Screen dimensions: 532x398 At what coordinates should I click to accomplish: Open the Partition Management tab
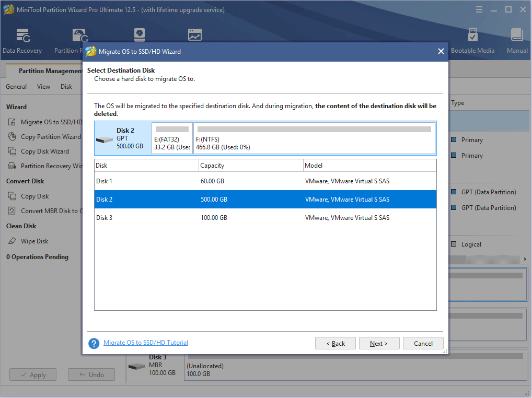tap(50, 71)
